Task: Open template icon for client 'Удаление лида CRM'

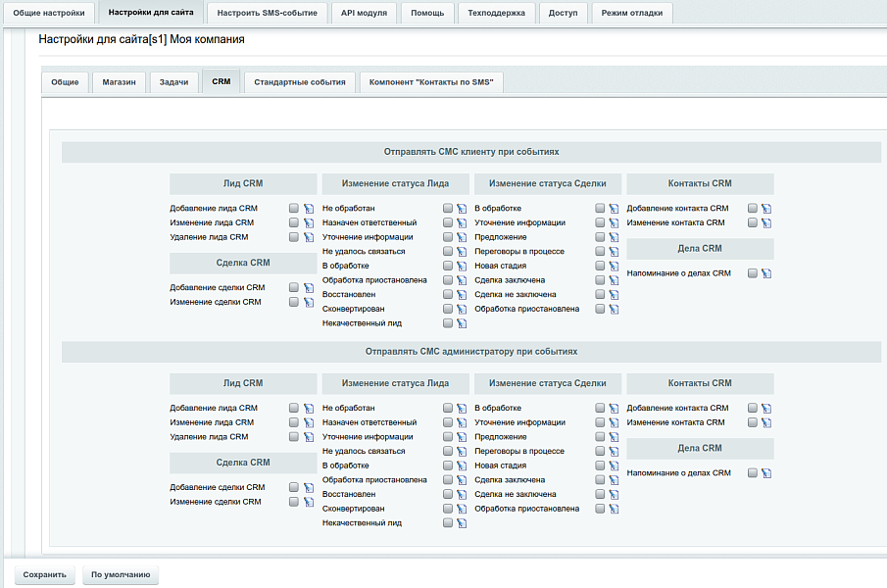Action: tap(308, 237)
